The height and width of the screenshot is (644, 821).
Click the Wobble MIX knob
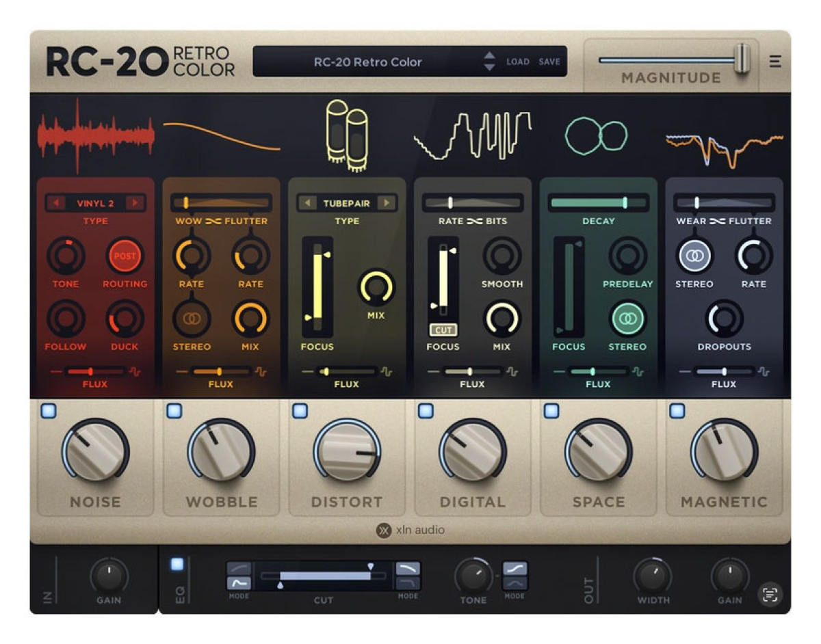pos(250,319)
